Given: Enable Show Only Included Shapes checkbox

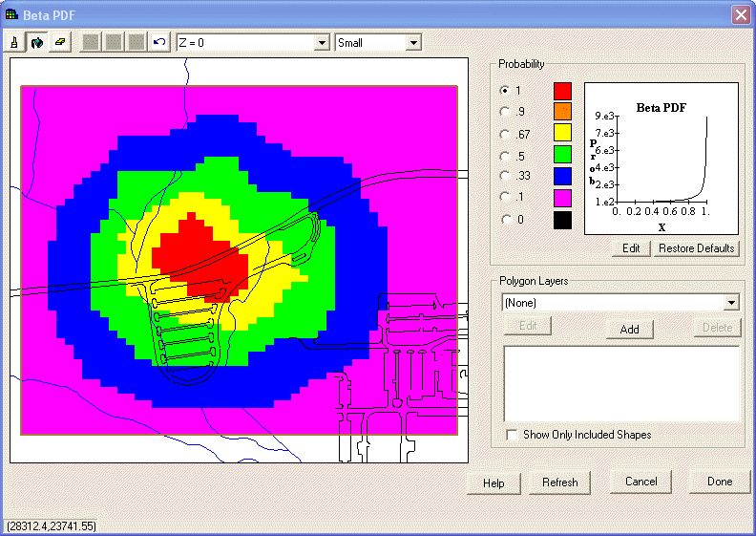Looking at the screenshot, I should pos(513,435).
